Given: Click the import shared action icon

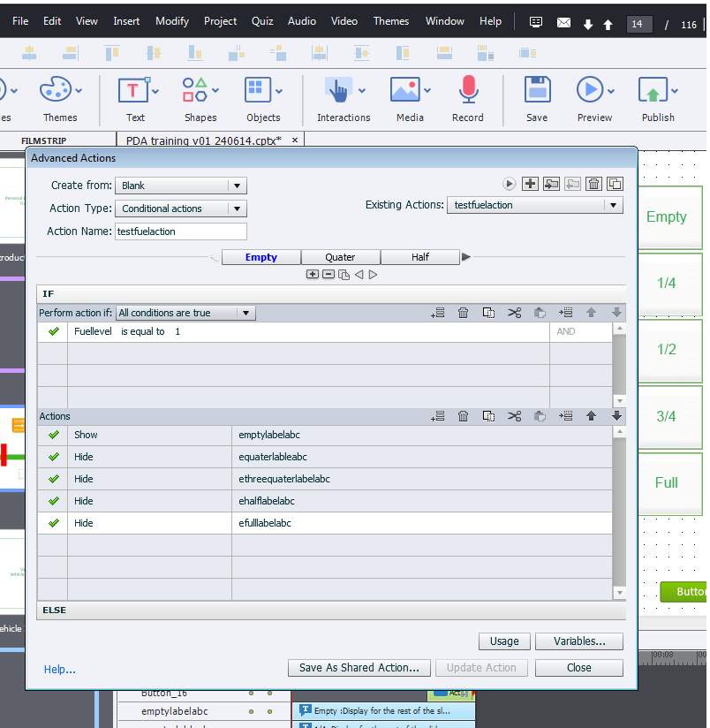Looking at the screenshot, I should (x=551, y=184).
